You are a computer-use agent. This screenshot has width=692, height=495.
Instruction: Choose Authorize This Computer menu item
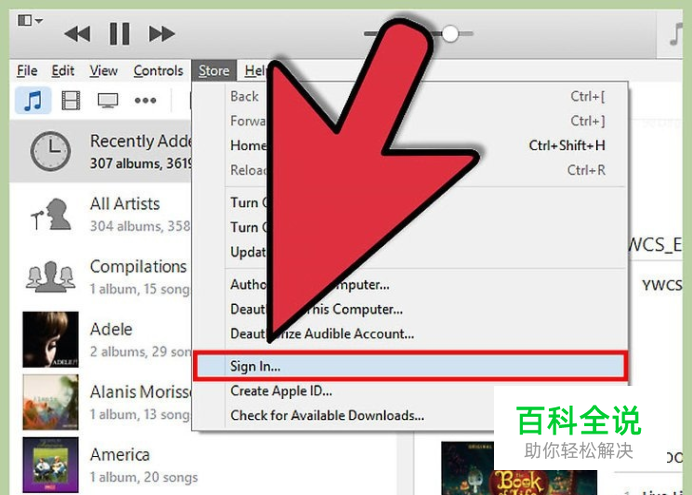click(x=410, y=285)
